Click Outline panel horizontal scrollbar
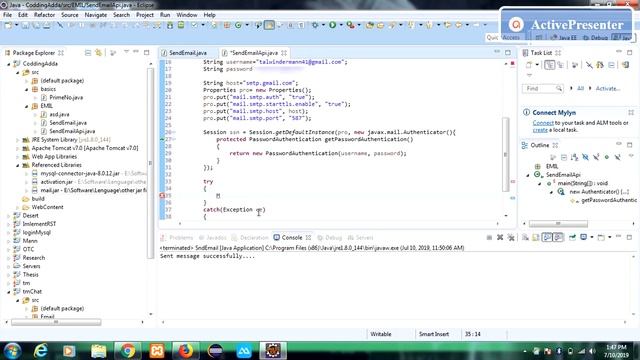 (x=558, y=224)
